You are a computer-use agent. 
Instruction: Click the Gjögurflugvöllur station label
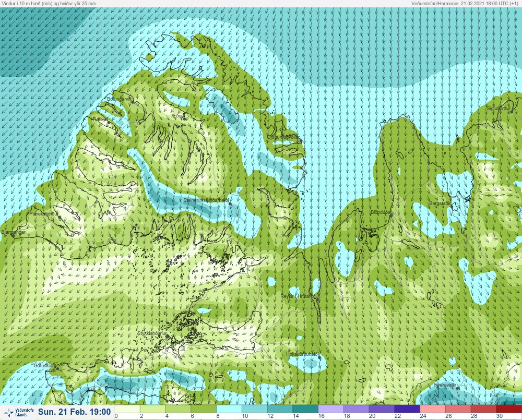click(x=283, y=137)
